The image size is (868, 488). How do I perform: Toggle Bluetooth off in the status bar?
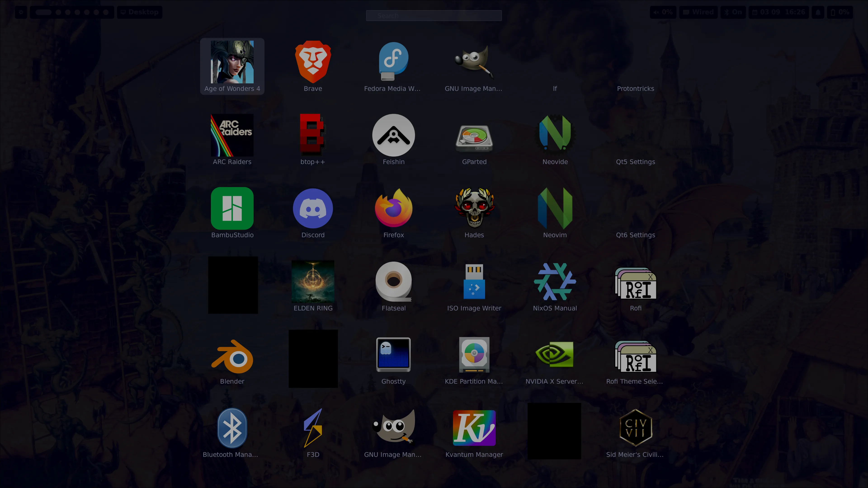(733, 12)
